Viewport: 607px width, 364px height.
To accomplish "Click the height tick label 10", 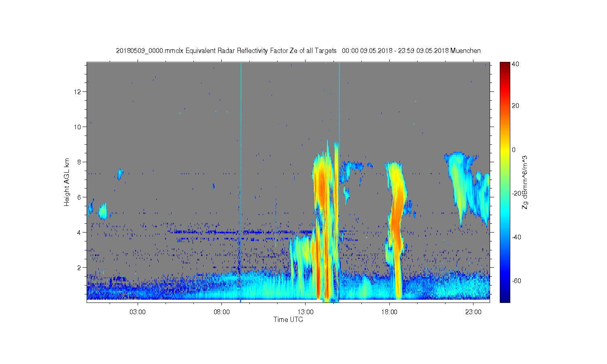I will click(x=78, y=127).
